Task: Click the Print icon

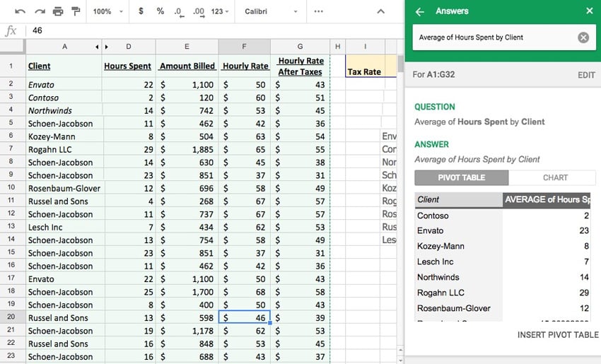Action: 58,12
